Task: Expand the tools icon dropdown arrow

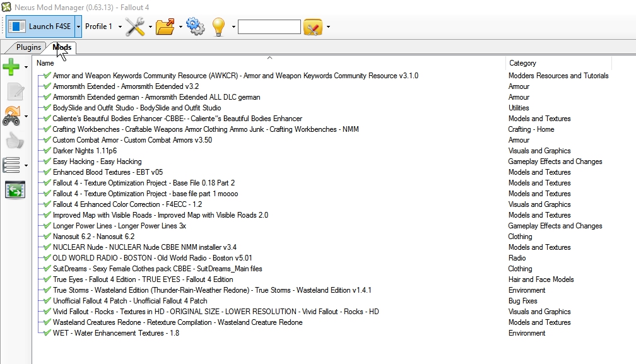Action: 150,26
